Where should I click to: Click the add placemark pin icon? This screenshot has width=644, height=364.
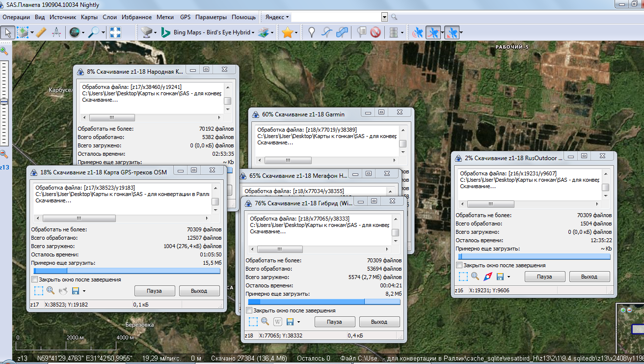[311, 32]
